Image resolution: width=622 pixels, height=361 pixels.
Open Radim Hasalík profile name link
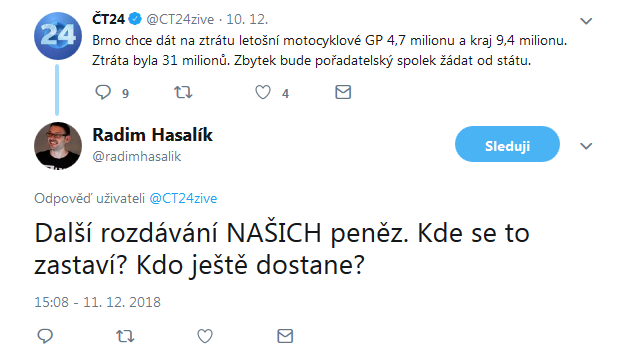point(153,135)
